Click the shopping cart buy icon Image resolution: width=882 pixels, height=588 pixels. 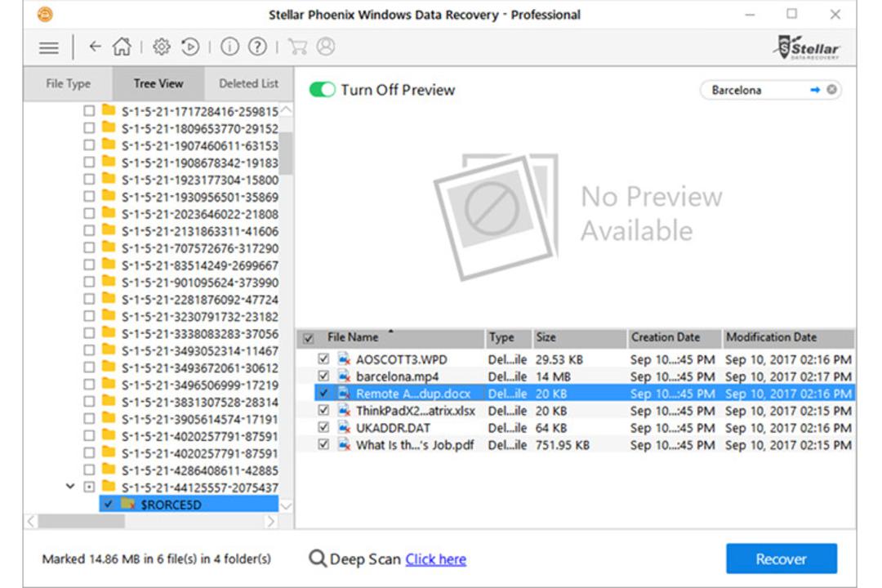(297, 47)
